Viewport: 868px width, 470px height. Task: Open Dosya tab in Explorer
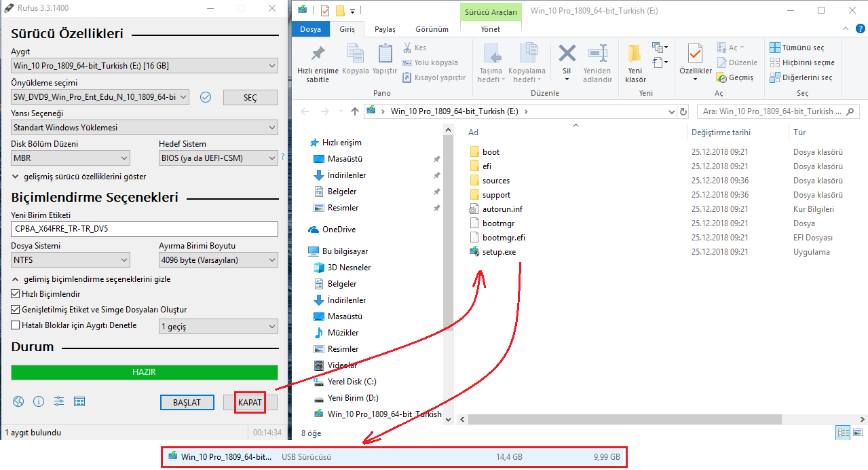click(x=310, y=29)
